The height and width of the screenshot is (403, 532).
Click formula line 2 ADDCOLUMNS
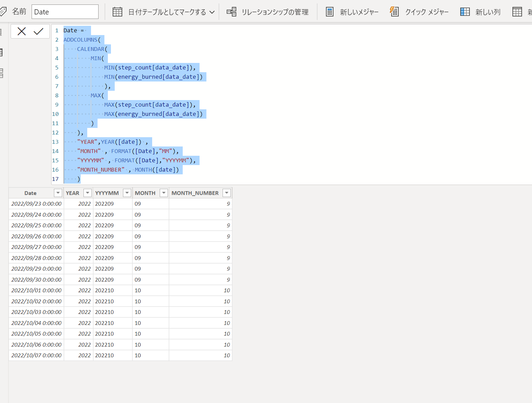(82, 40)
